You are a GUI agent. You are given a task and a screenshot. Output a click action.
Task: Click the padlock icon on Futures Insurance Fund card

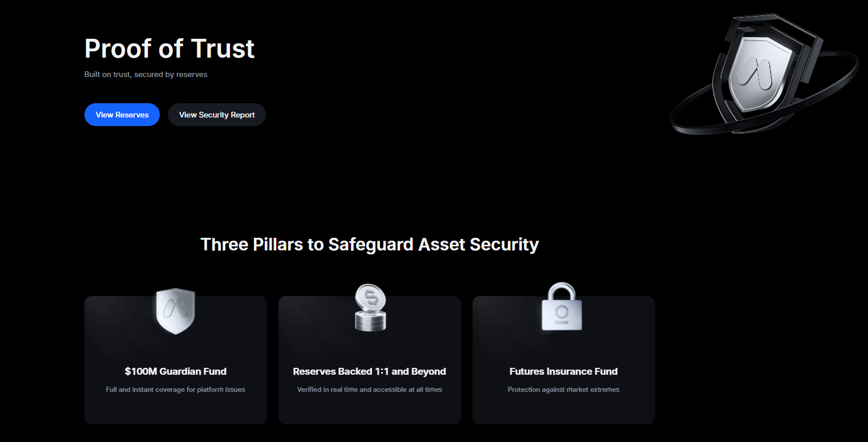(563, 308)
